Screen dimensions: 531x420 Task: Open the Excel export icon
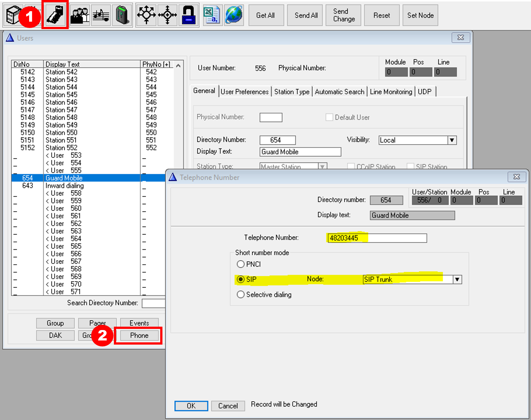212,15
